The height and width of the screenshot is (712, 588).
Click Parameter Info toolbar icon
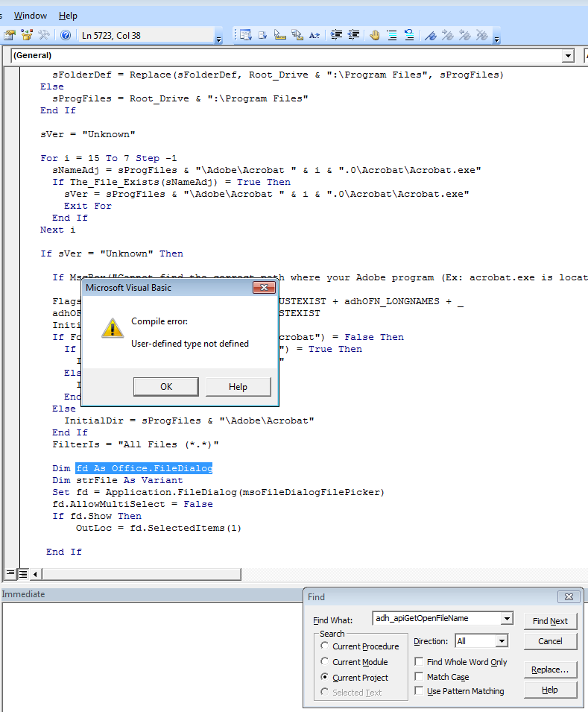click(x=297, y=35)
